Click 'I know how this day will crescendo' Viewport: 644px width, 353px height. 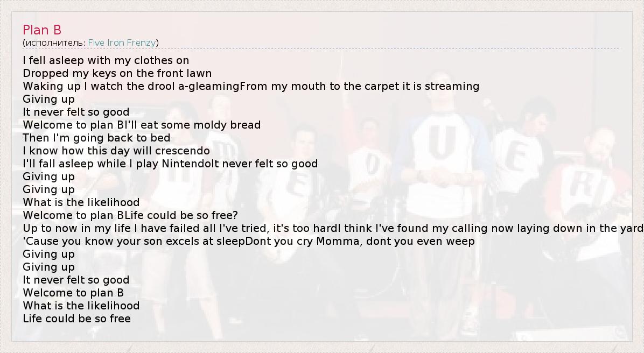click(x=116, y=151)
